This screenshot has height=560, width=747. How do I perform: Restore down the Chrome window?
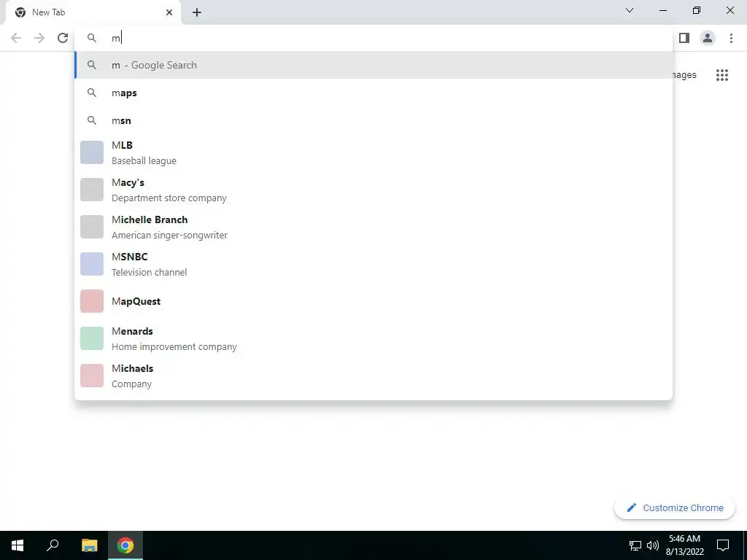[697, 10]
